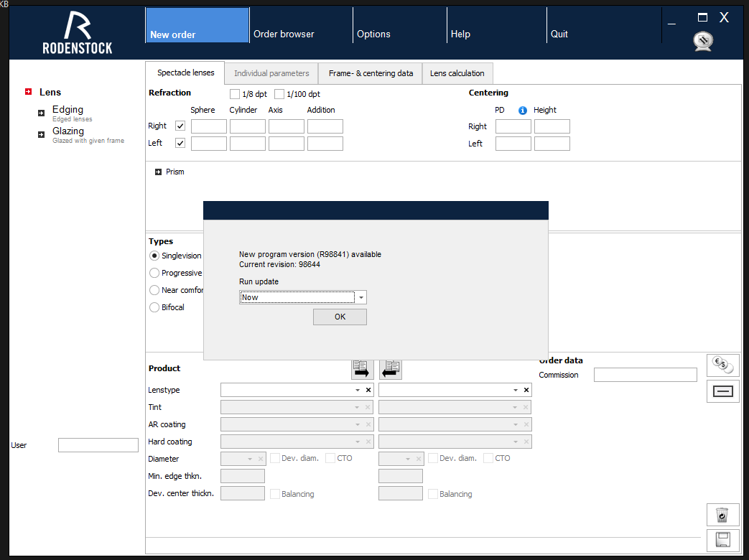Open the New order menu
Image resolution: width=749 pixels, height=560 pixels.
coord(197,25)
